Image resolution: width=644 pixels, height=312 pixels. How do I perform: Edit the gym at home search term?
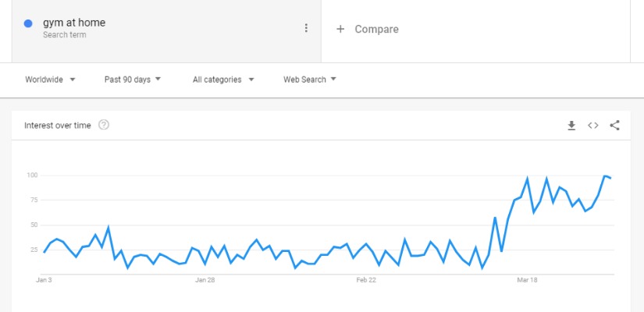(74, 23)
